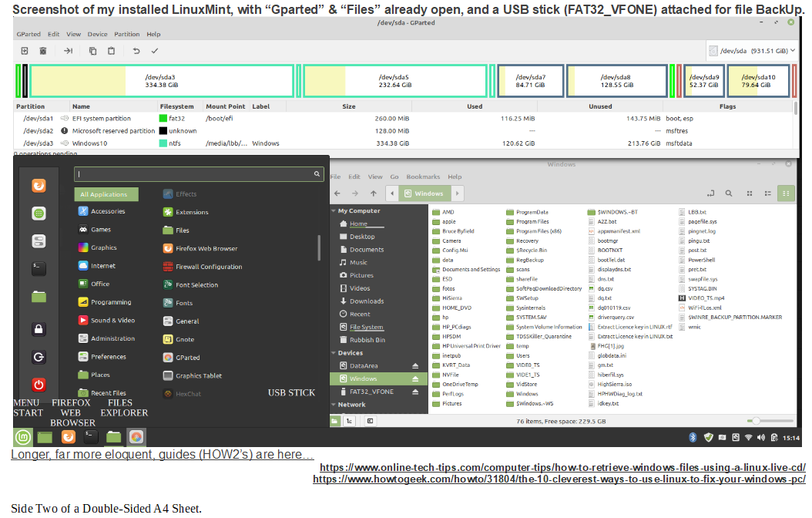Toggle the location entry icon in the Files toolbar

pyautogui.click(x=710, y=193)
